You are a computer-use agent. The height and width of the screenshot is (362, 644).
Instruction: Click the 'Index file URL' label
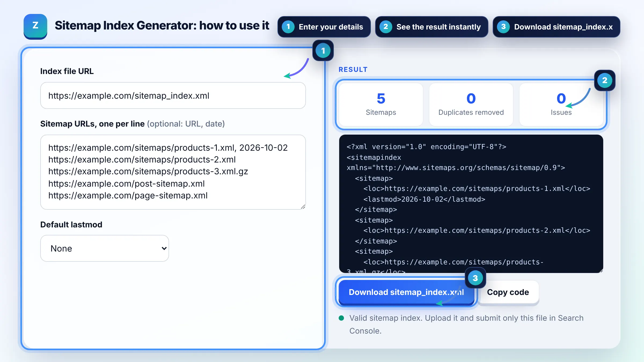(x=67, y=71)
